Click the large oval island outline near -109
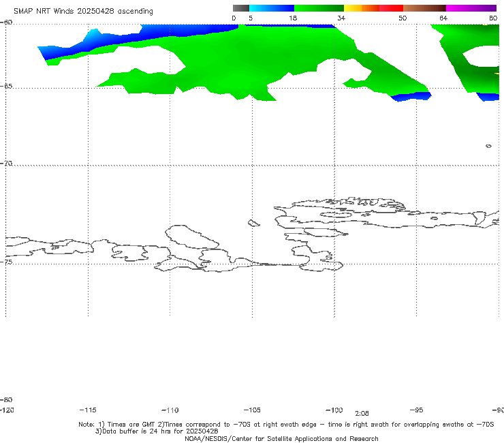Image resolution: width=504 pixels, height=443 pixels. [x=192, y=236]
